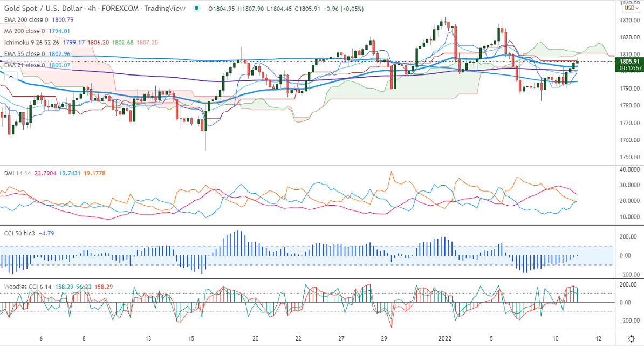Click the green market status dot
This screenshot has width=644, height=347.
point(197,8)
